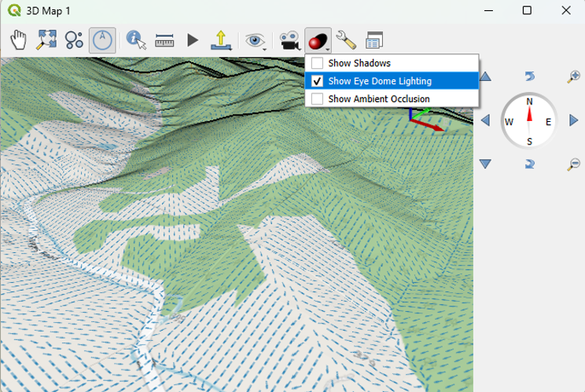This screenshot has height=392, width=585.
Task: Select the Camera Control pan hand tool
Action: pos(18,40)
